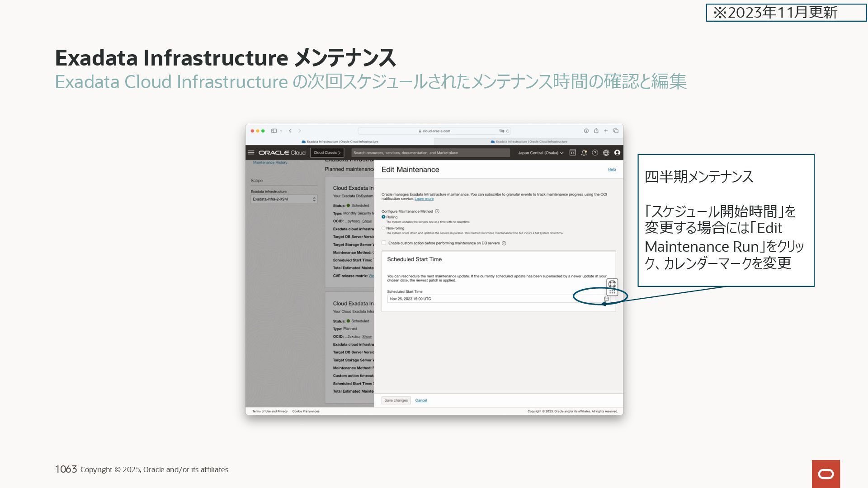Screen dimensions: 868x488
Task: Select the Non-rolling maintenance method
Action: (x=383, y=228)
